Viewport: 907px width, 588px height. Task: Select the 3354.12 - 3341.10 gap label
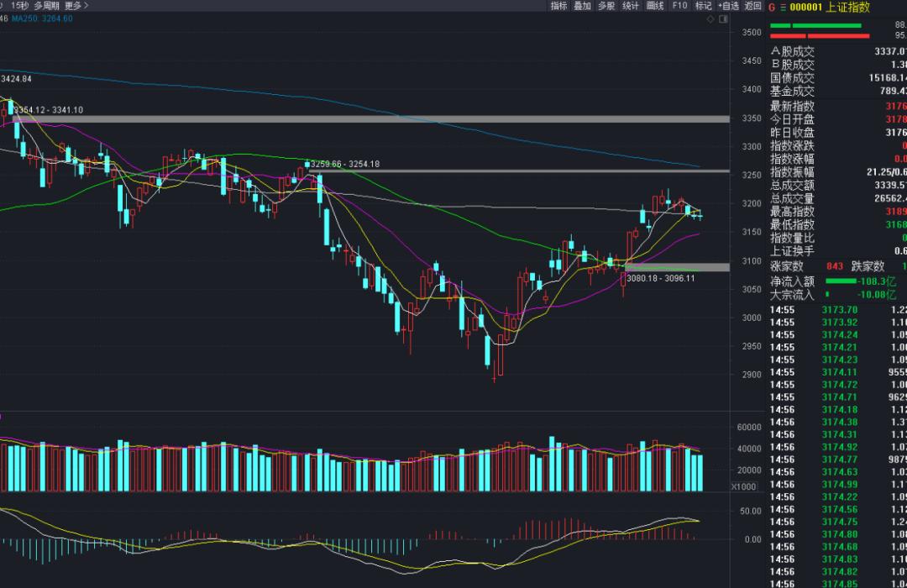click(49, 110)
